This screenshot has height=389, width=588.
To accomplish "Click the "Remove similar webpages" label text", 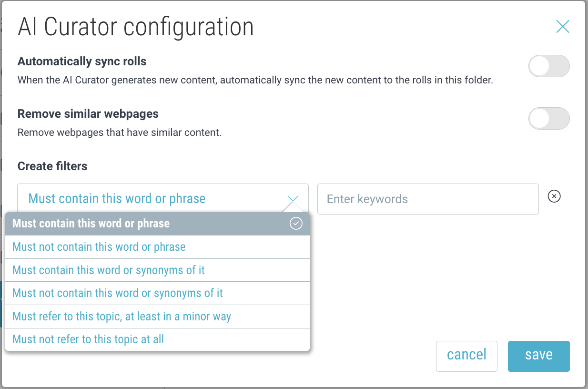I will coord(88,114).
